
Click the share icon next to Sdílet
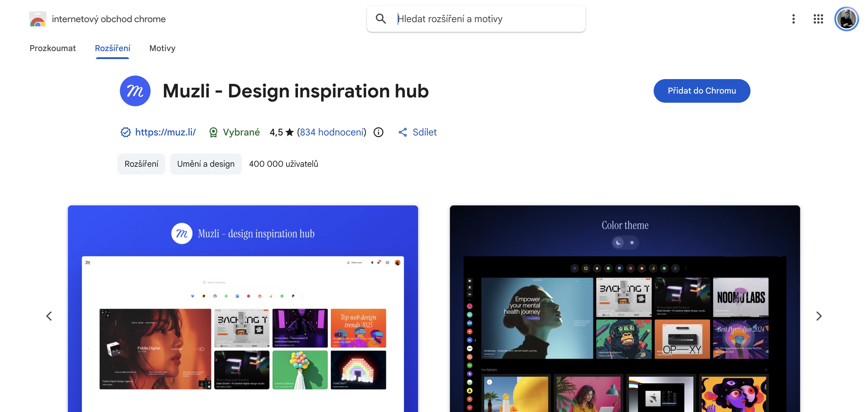tap(403, 133)
